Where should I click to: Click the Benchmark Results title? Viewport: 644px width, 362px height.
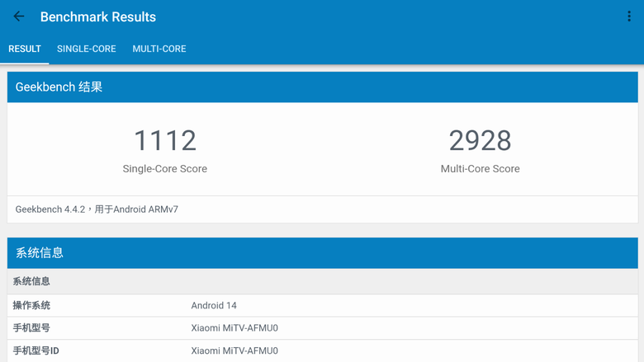pyautogui.click(x=98, y=16)
